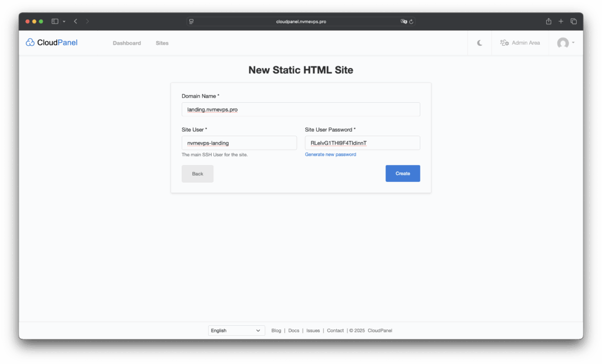Focus the Domain Name input field
The width and height of the screenshot is (602, 364).
(300, 109)
